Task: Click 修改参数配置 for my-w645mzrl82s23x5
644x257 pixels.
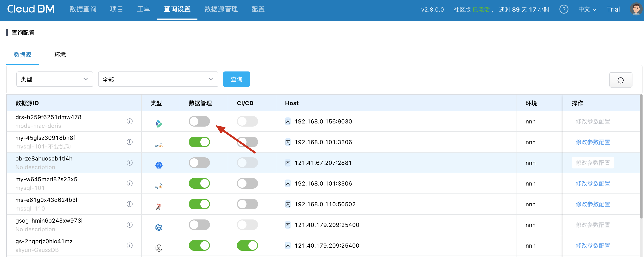Action: tap(593, 183)
